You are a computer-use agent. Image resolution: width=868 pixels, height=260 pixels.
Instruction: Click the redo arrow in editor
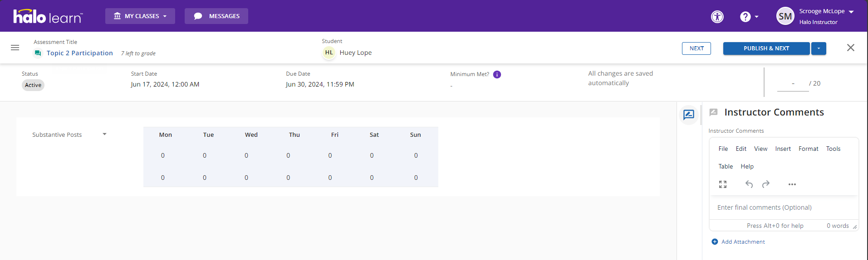[766, 184]
